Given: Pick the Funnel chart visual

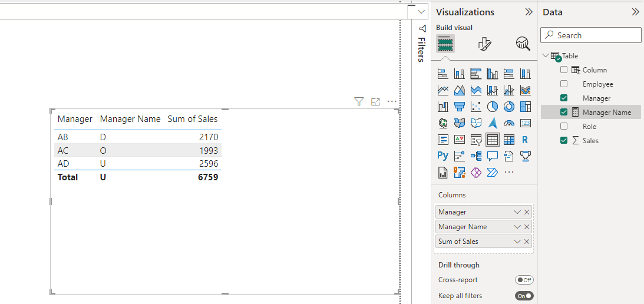Looking at the screenshot, I should coord(459,107).
